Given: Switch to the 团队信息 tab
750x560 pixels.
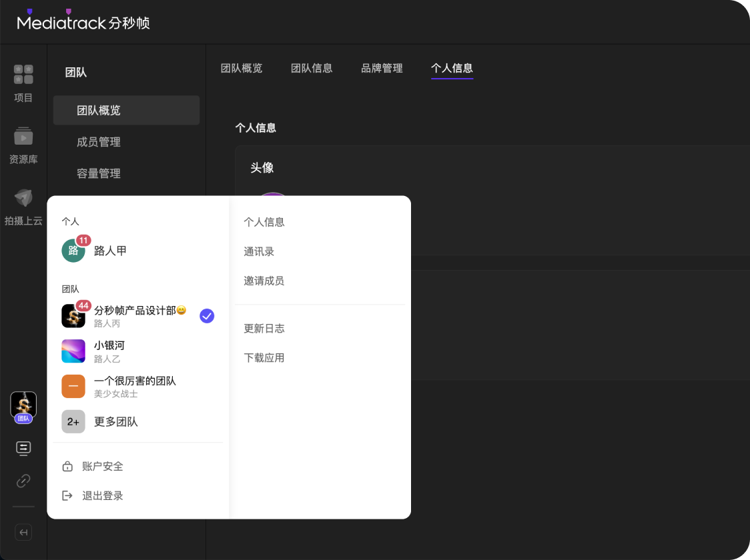Looking at the screenshot, I should tap(312, 68).
